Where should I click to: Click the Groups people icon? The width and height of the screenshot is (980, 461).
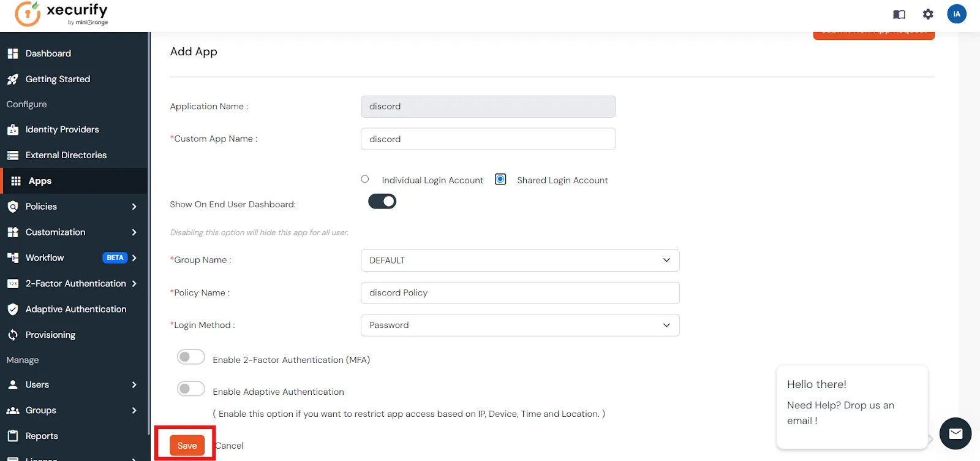tap(13, 411)
